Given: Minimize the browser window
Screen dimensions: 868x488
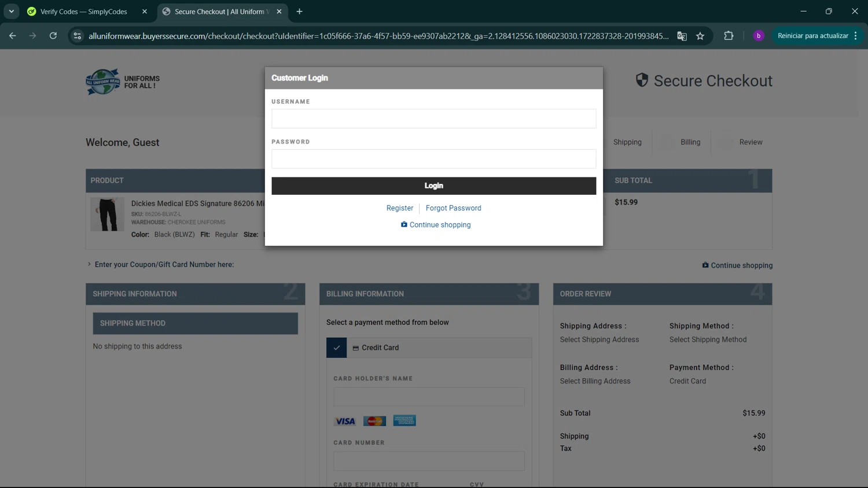Looking at the screenshot, I should coord(803,12).
